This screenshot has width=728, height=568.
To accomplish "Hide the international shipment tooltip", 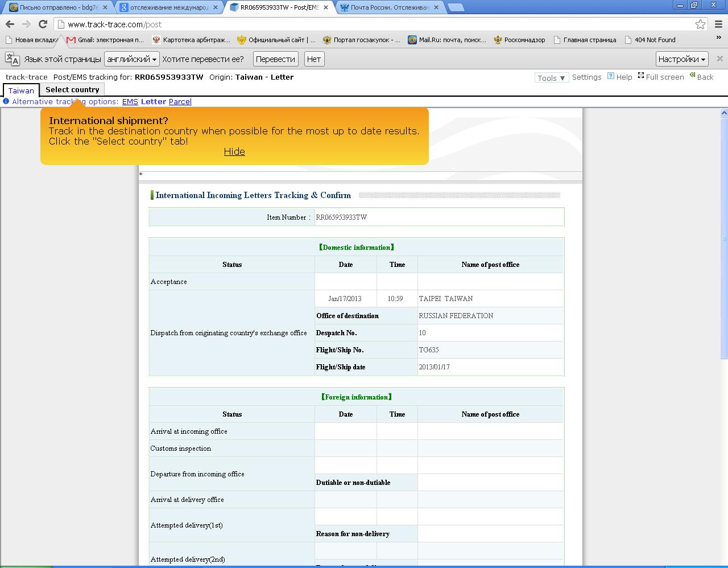I will [x=234, y=151].
